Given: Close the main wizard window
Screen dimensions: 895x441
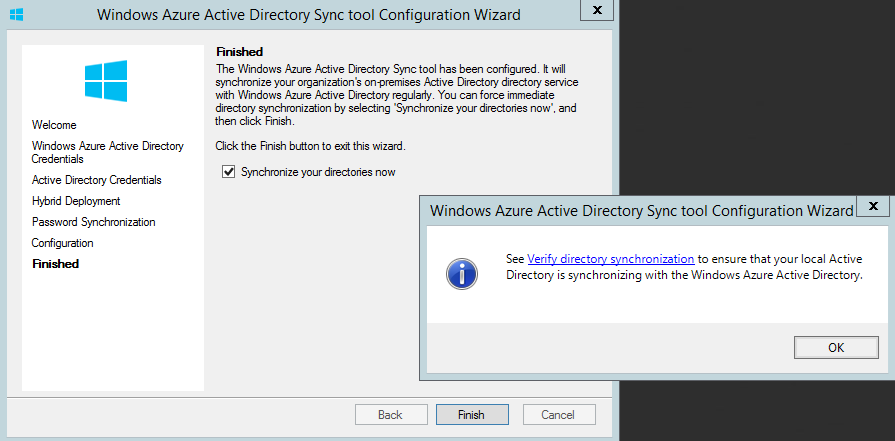Looking at the screenshot, I should tap(597, 10).
